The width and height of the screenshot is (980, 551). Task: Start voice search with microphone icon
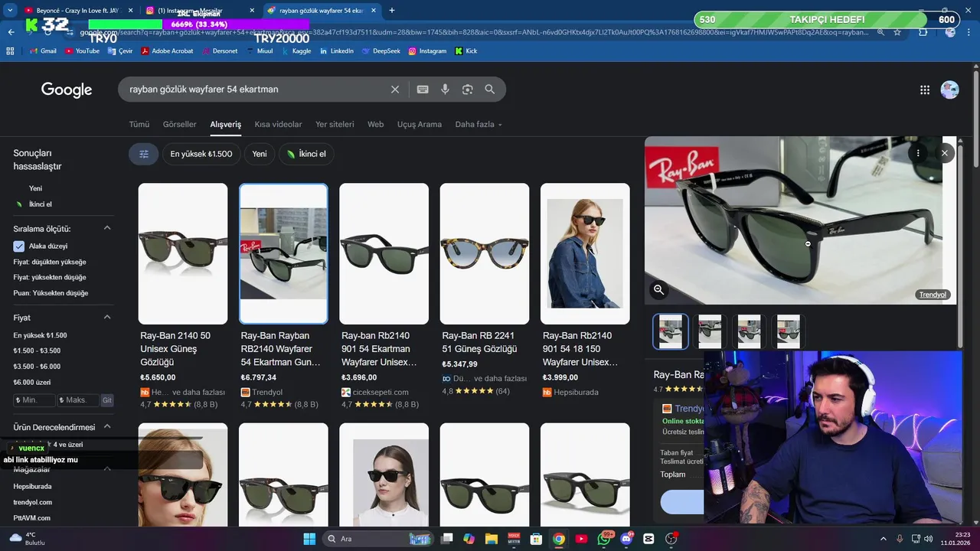coord(445,90)
